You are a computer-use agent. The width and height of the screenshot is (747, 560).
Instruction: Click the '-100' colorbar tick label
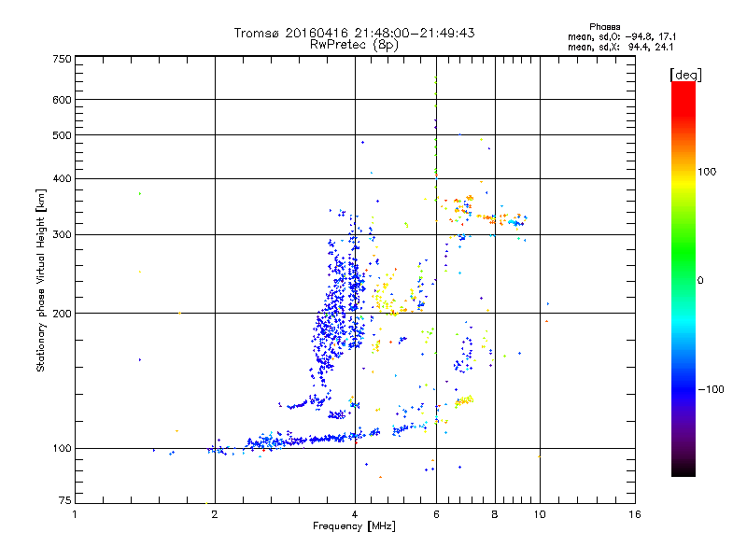(x=711, y=389)
